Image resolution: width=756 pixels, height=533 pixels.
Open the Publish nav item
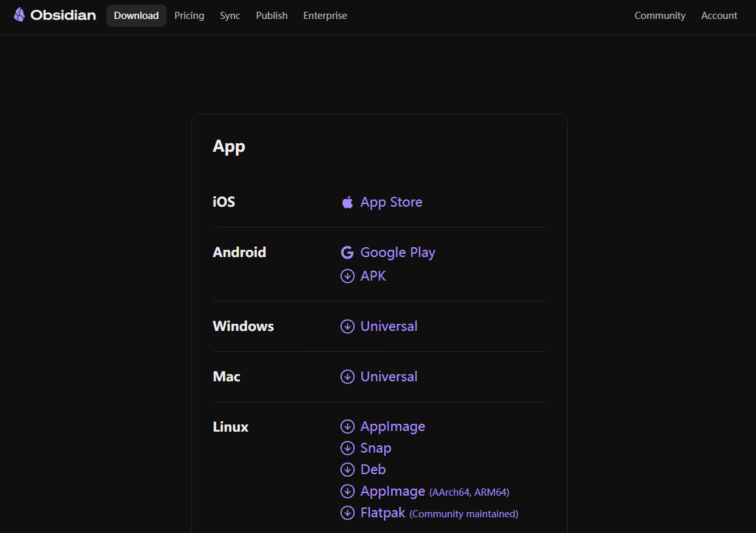[272, 16]
